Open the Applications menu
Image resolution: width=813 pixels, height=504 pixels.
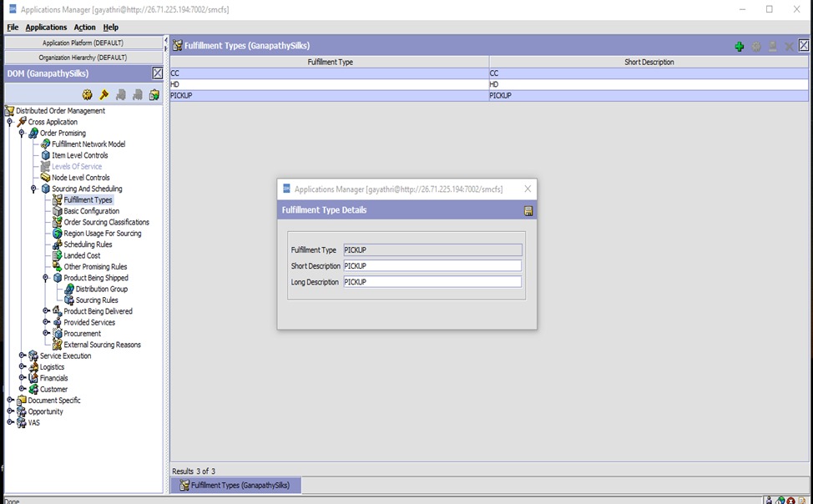click(x=46, y=28)
